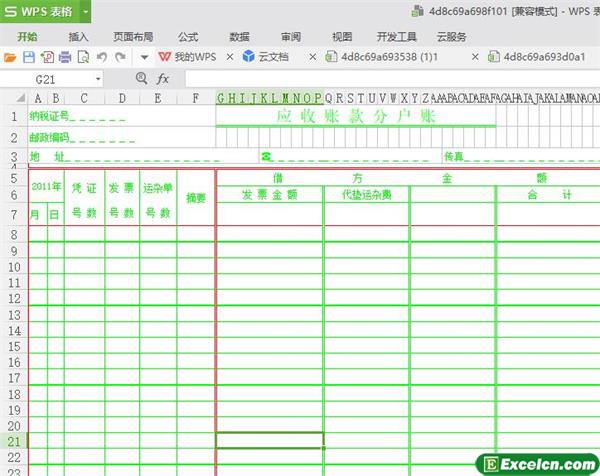
Task: Click into the formula bar
Action: point(392,79)
